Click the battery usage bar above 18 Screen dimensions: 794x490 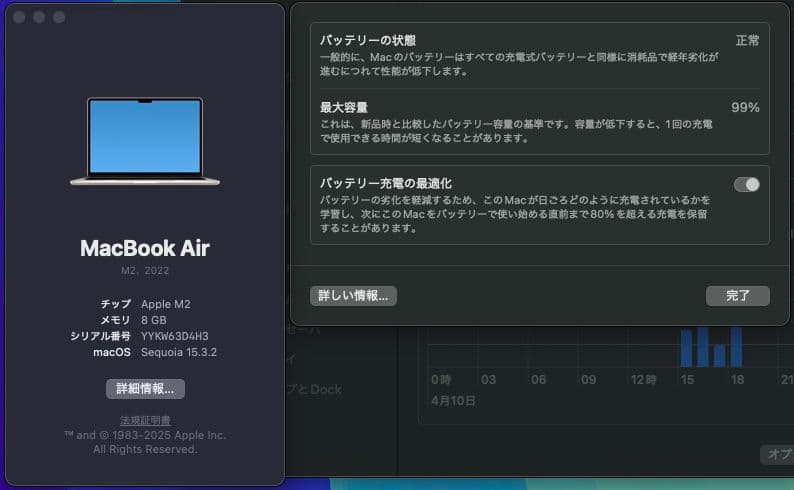point(736,347)
